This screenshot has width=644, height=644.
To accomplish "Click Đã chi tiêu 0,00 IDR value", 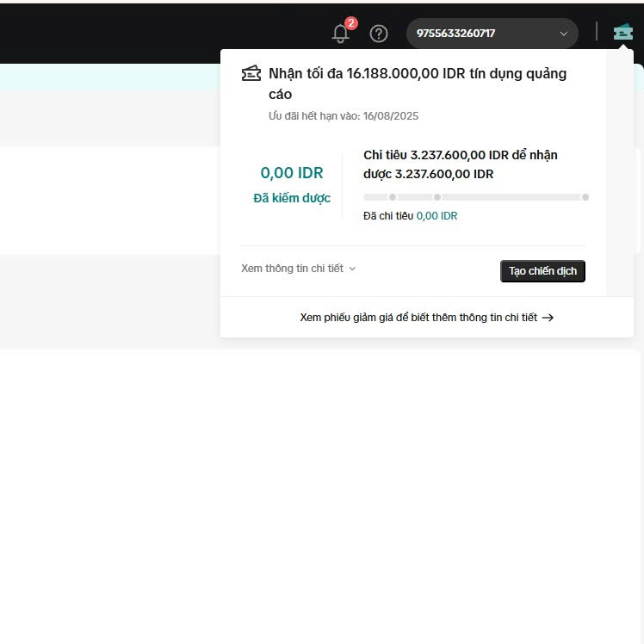I will [x=437, y=216].
